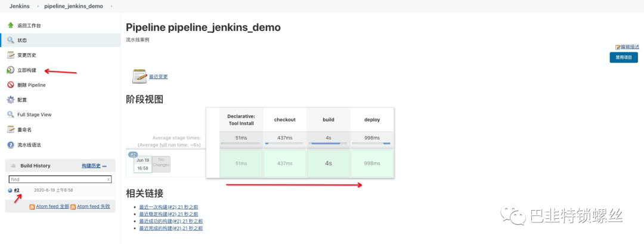Click the Build History weather icon
Viewport: 644px width, 244px height.
13,165
